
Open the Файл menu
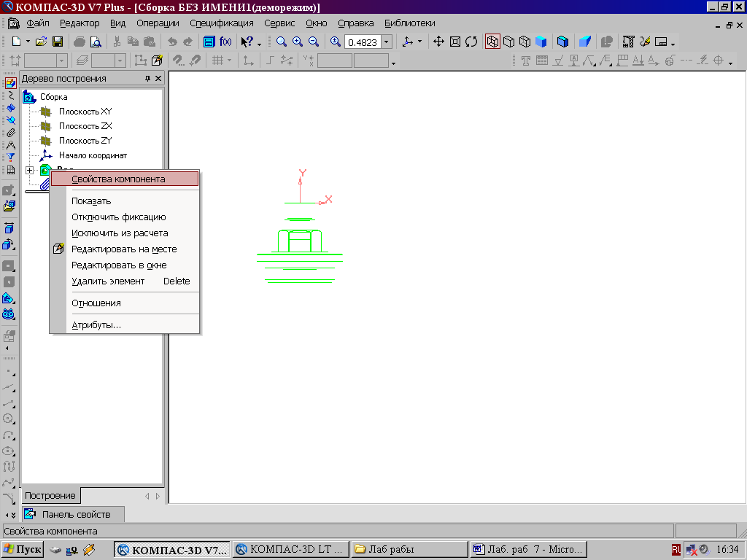tap(38, 23)
